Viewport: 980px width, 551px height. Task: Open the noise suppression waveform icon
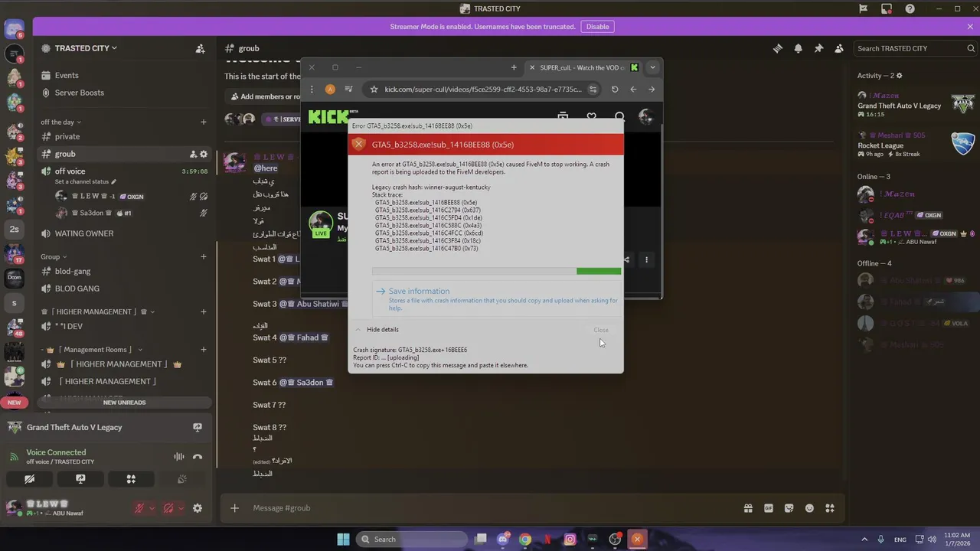pyautogui.click(x=178, y=457)
